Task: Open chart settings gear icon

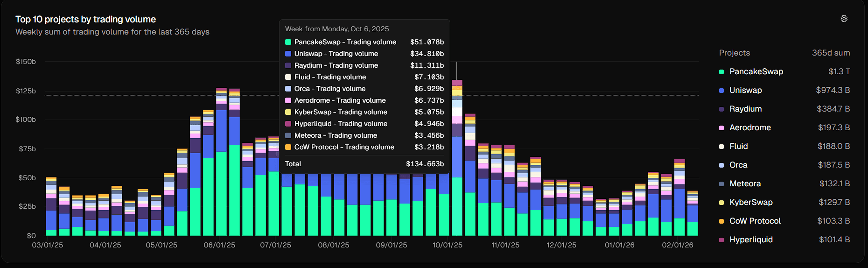Action: click(x=844, y=19)
